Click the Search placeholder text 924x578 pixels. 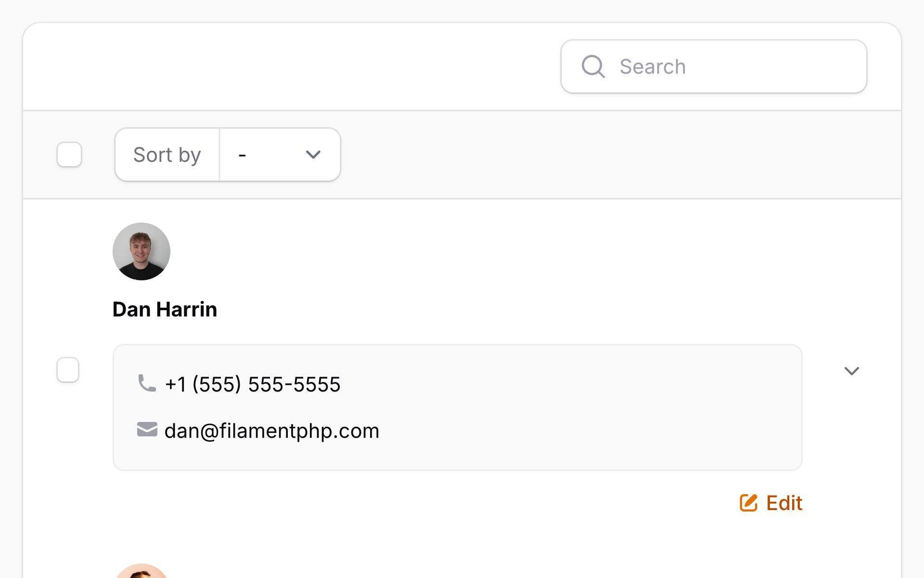click(653, 66)
